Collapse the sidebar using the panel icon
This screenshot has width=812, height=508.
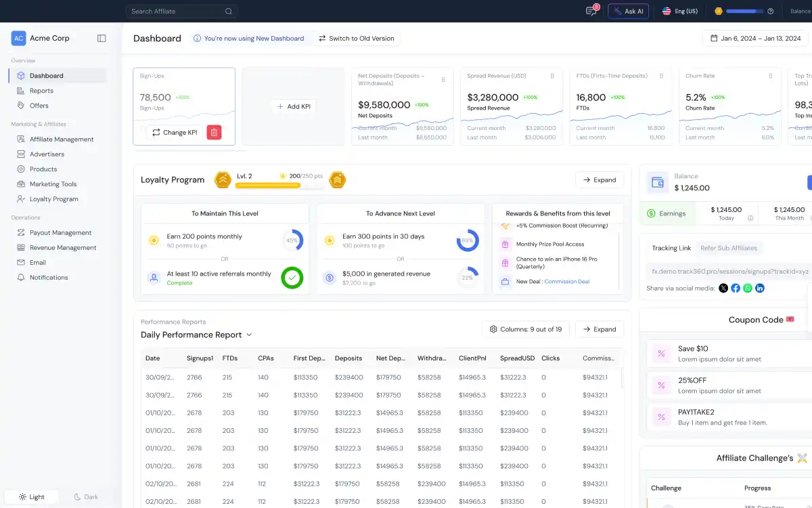[101, 39]
